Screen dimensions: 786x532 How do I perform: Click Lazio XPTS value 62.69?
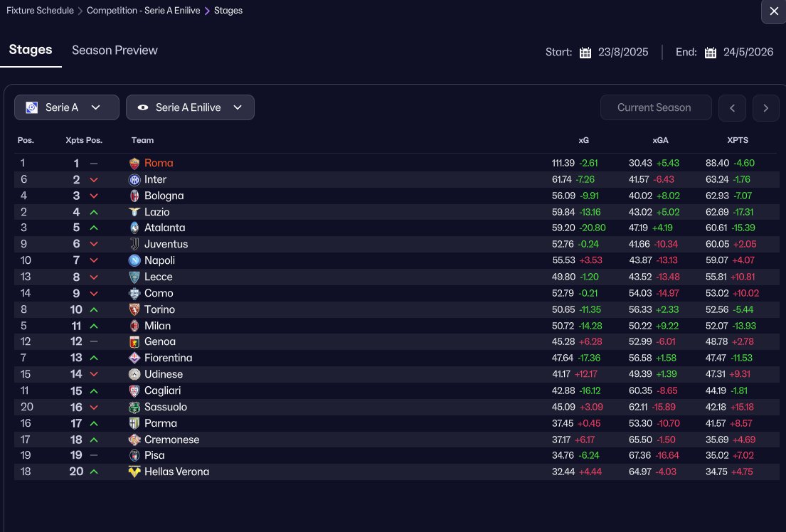(717, 212)
